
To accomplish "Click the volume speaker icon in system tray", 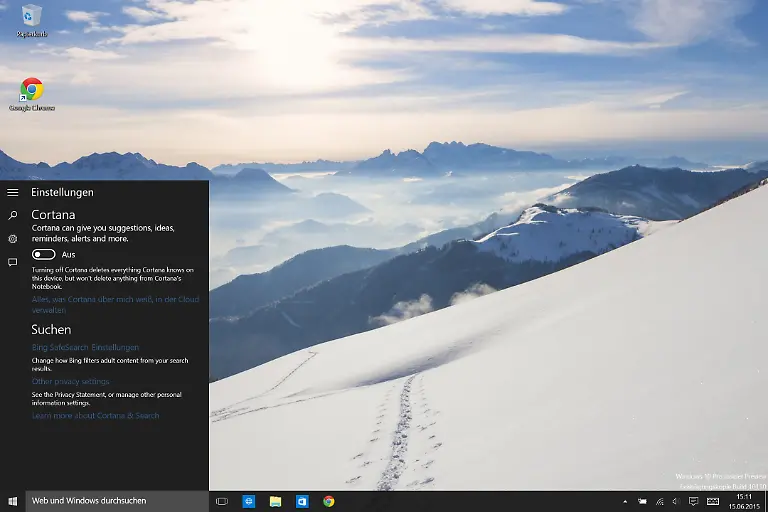I will [x=676, y=501].
